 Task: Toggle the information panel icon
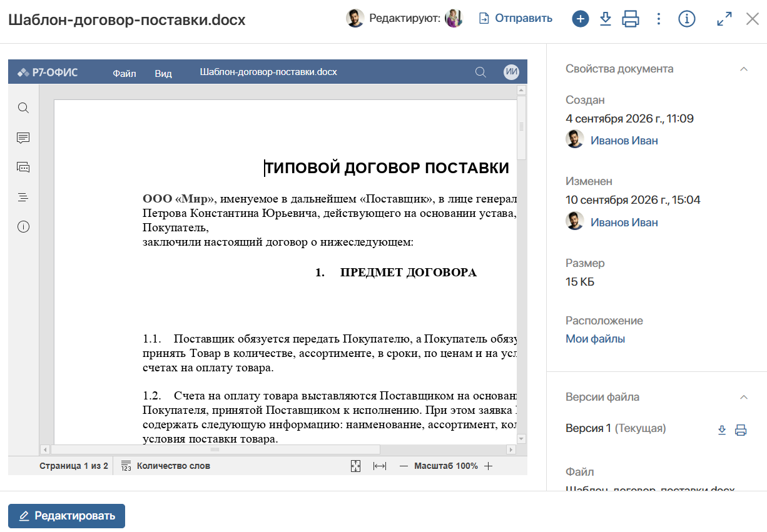coord(687,19)
